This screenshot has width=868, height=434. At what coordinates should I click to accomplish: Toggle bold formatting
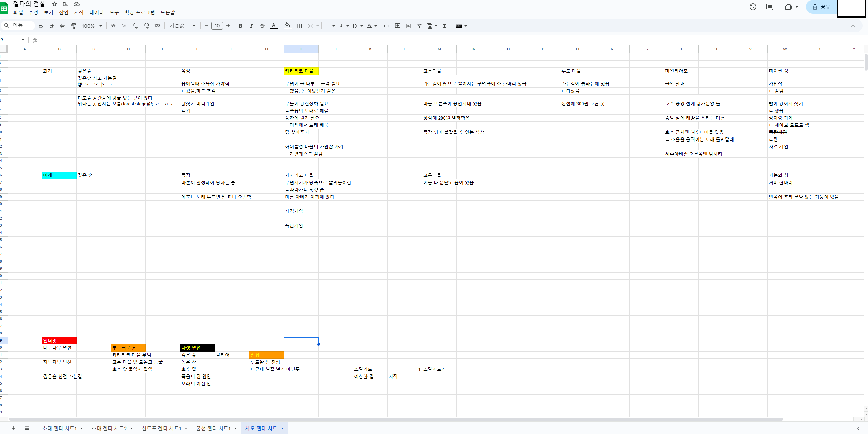click(241, 26)
